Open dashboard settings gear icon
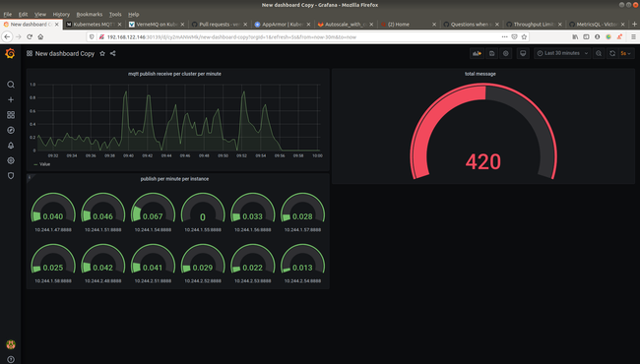This screenshot has height=364, width=640. [506, 53]
